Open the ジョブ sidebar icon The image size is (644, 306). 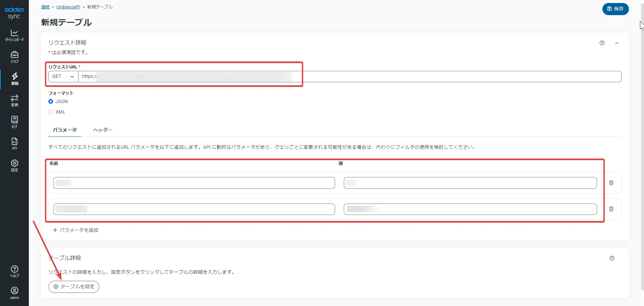pyautogui.click(x=14, y=57)
